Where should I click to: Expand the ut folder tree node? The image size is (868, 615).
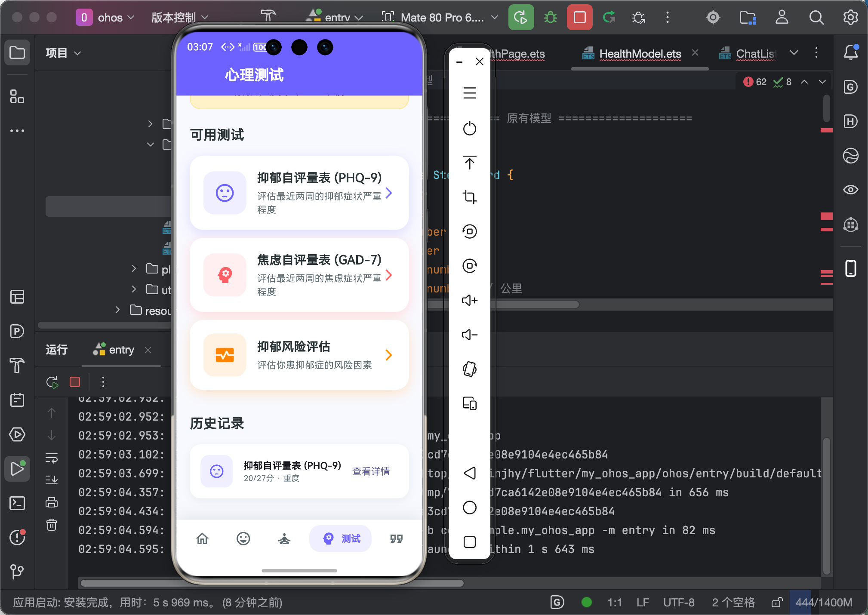[134, 289]
